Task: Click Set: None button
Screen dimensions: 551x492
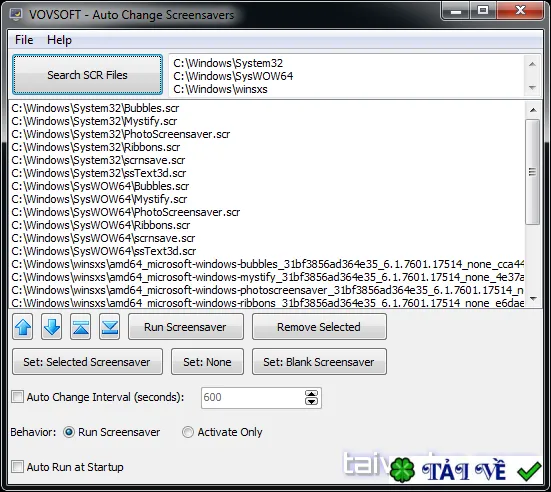Action: point(207,362)
